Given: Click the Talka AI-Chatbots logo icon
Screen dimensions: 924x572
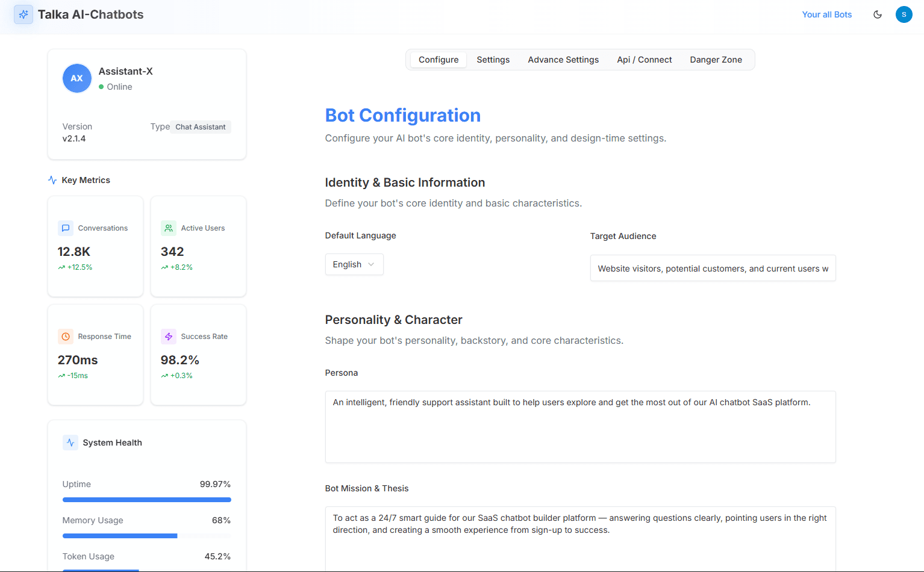Looking at the screenshot, I should point(23,14).
